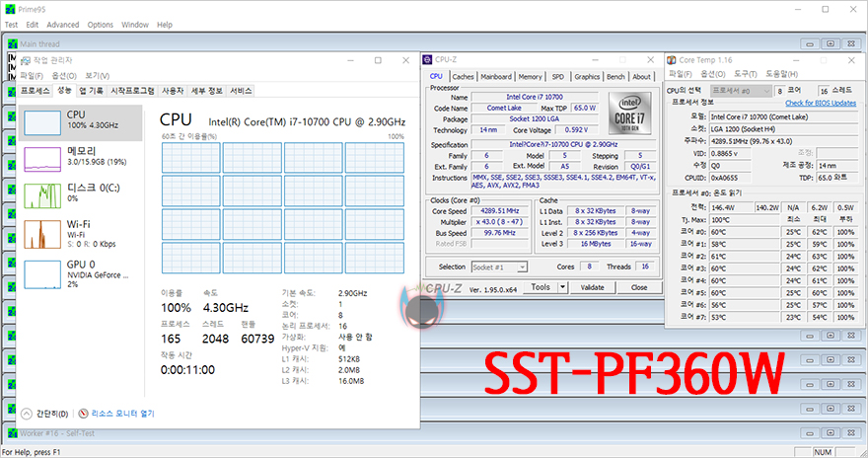The width and height of the screenshot is (868, 458).
Task: Select the Wi-Fi graph thumbnail in sidebar
Action: (42, 234)
